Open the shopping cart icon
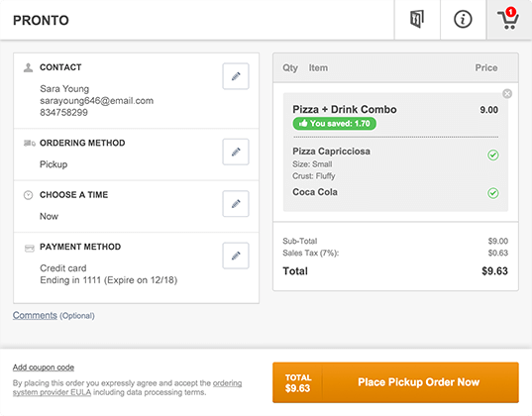The width and height of the screenshot is (532, 416). [508, 19]
